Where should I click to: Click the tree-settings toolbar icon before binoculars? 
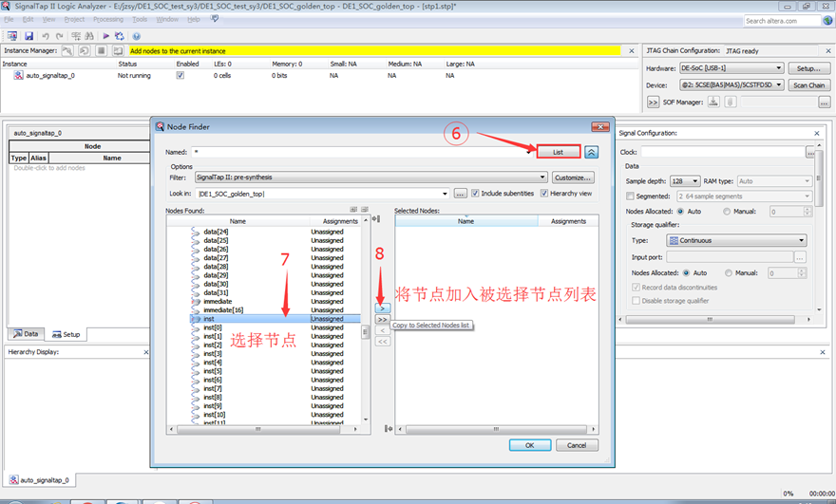tap(76, 36)
